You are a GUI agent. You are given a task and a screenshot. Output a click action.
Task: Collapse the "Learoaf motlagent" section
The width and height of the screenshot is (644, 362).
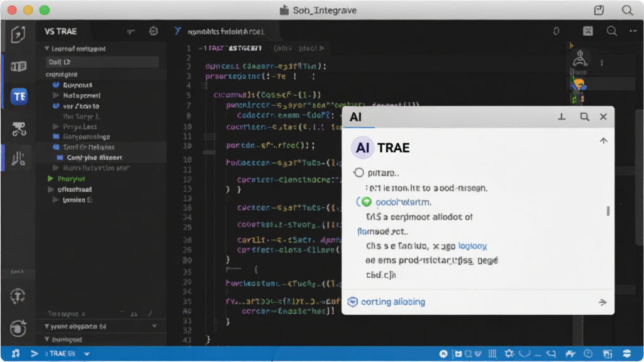coord(47,48)
